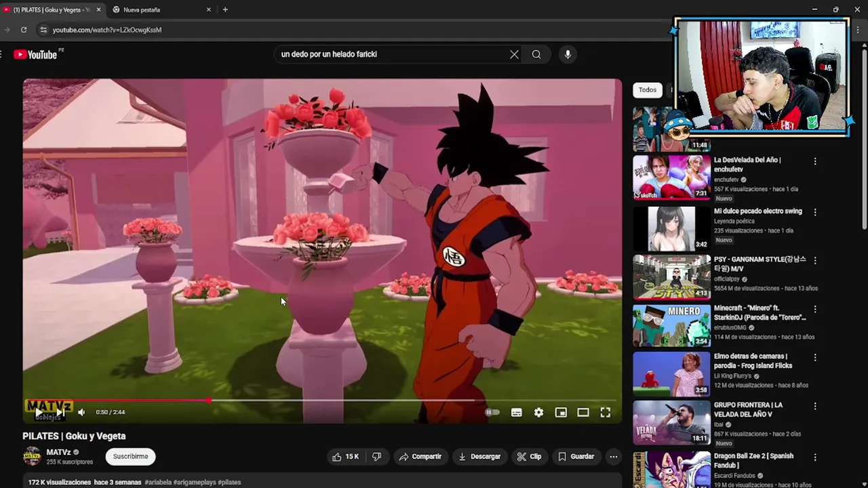Viewport: 868px width, 488px height.
Task: Skip to the next video
Action: [x=60, y=412]
